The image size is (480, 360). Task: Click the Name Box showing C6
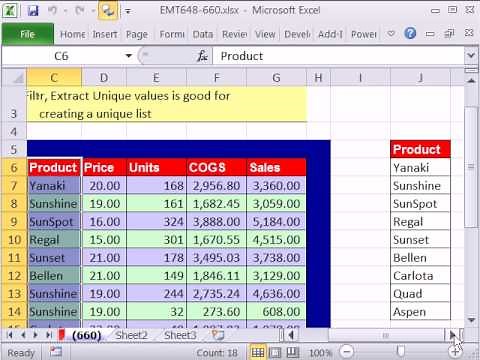pos(62,56)
